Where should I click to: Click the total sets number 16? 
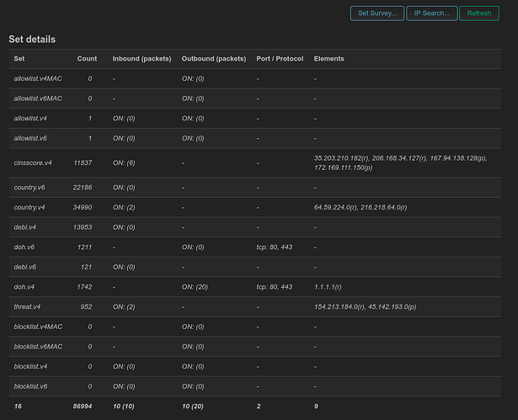pos(18,407)
